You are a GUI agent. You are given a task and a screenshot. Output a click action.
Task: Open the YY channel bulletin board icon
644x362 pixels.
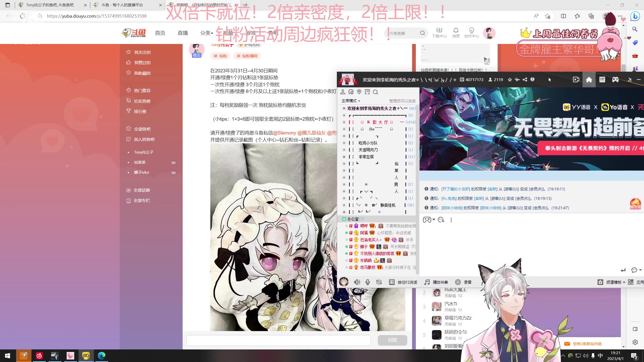[602, 80]
